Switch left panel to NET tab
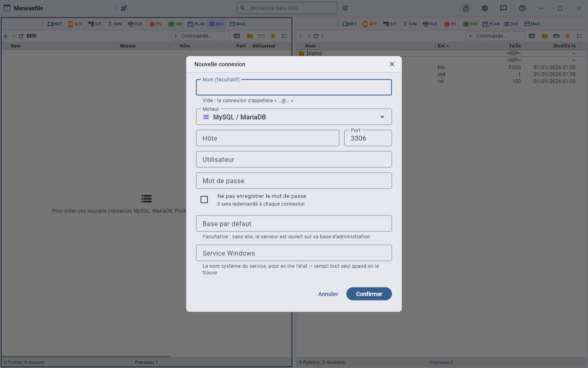588x368 pixels. 55,24
